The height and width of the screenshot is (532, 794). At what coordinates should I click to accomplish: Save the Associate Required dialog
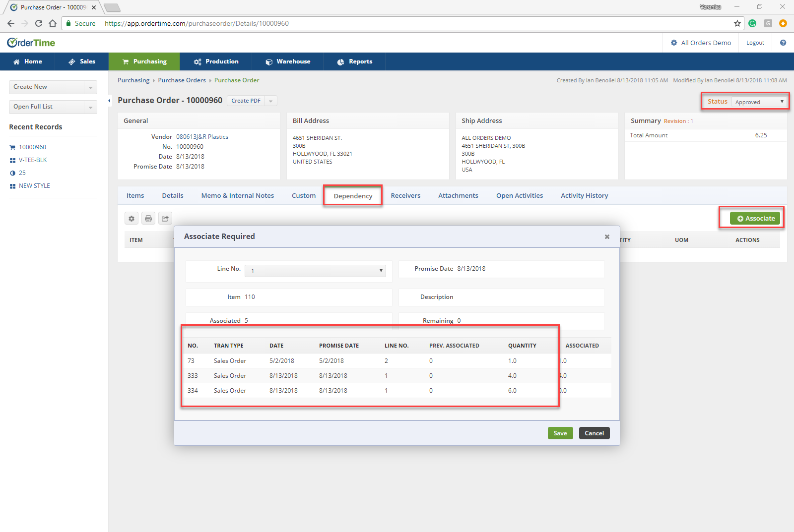point(560,433)
